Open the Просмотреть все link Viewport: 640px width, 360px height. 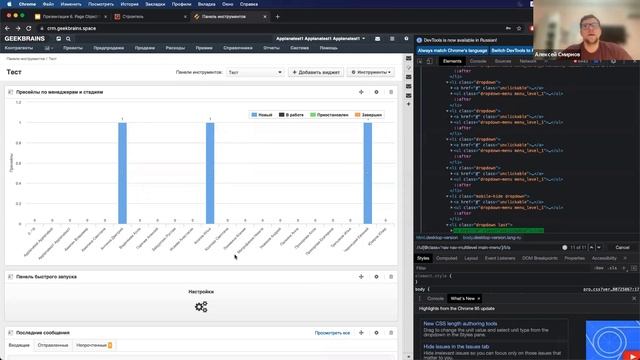(x=332, y=333)
